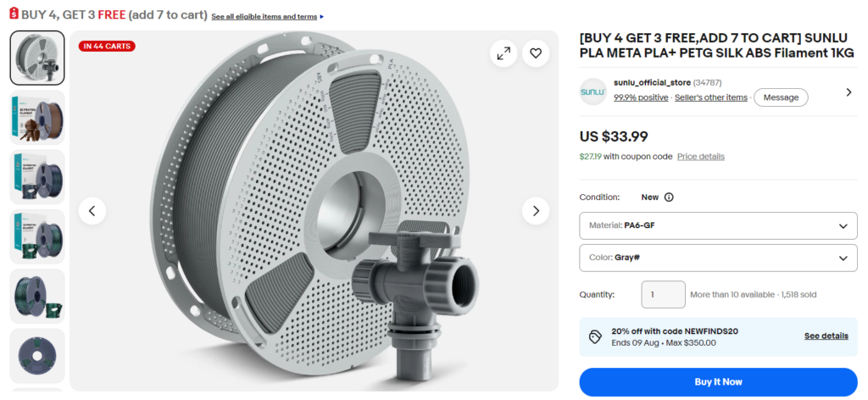Open Seller's other items link
Viewport: 868px width, 400px height.
coord(711,97)
